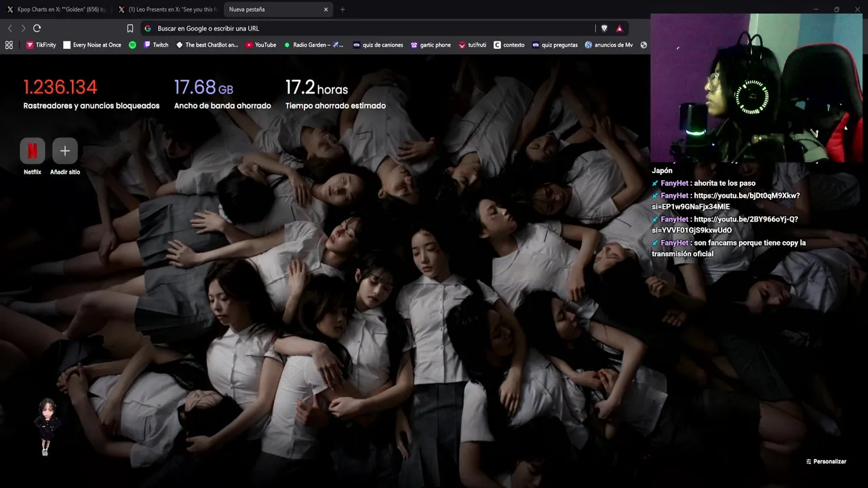The width and height of the screenshot is (868, 488).
Task: Open the YouTube bookmark
Action: point(261,45)
